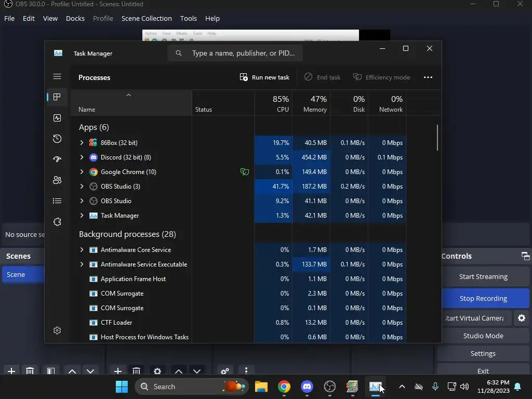Viewport: 532px width, 399px height.
Task: Open Windows Start menu
Action: coord(122,387)
